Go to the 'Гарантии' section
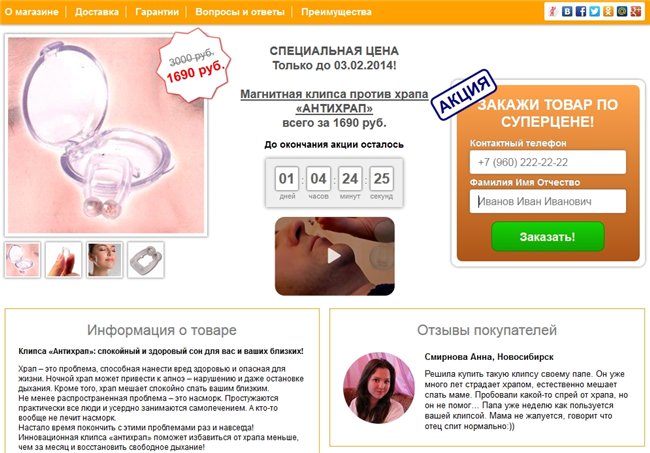This screenshot has height=453, width=650. [x=157, y=12]
